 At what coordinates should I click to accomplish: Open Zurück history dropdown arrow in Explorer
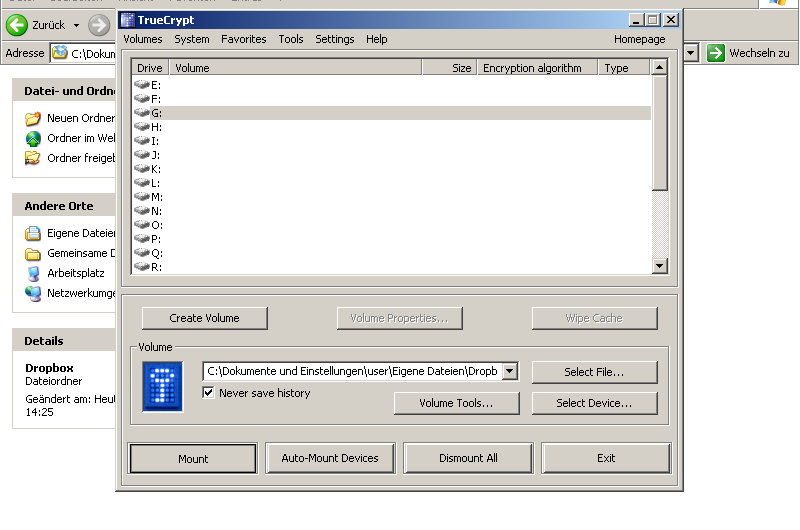76,25
